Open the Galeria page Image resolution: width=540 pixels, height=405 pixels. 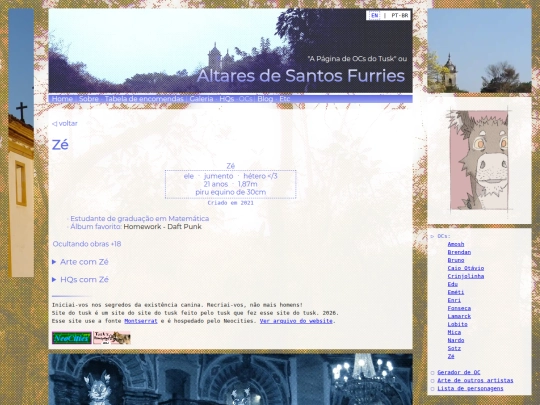(x=201, y=99)
